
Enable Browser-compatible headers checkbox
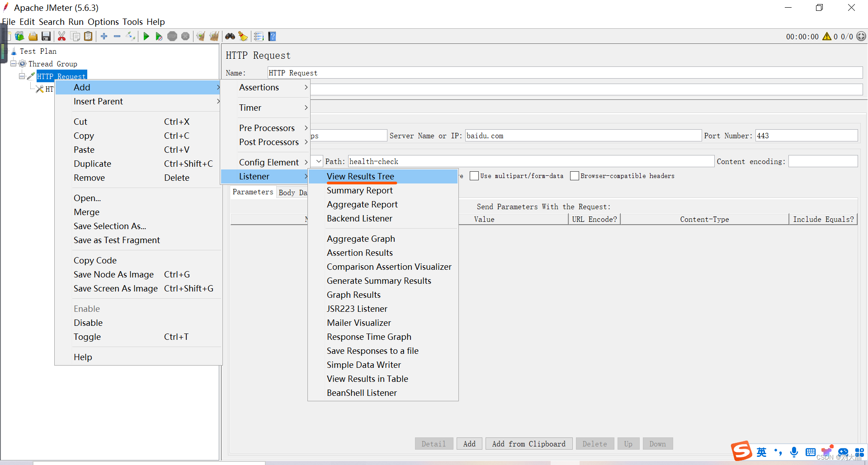coord(575,176)
